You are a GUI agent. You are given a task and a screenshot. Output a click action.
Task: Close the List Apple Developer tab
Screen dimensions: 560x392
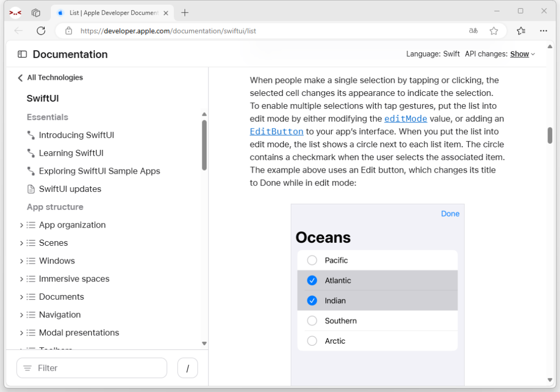(166, 13)
